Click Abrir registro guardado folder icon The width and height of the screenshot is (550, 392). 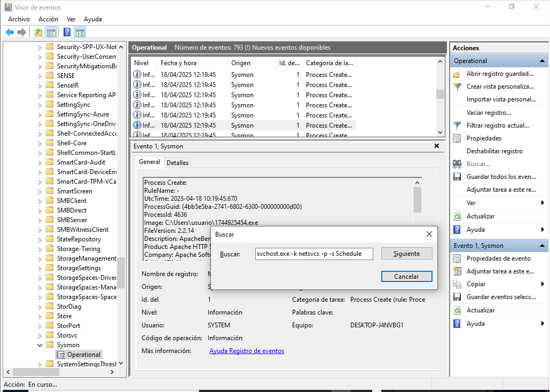point(457,74)
